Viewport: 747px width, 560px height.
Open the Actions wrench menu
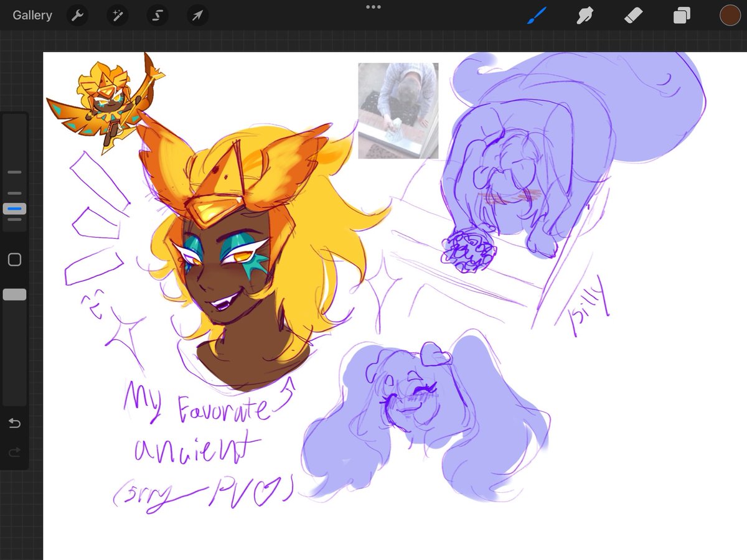[77, 16]
